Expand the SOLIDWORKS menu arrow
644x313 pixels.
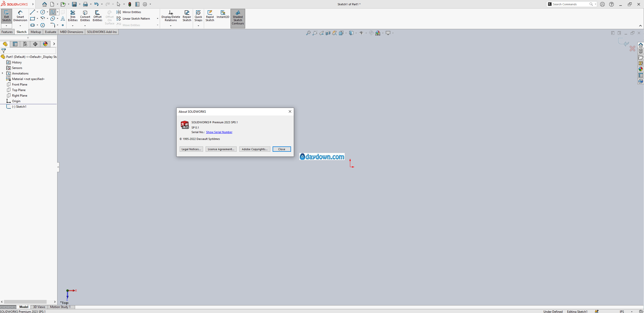(33, 4)
